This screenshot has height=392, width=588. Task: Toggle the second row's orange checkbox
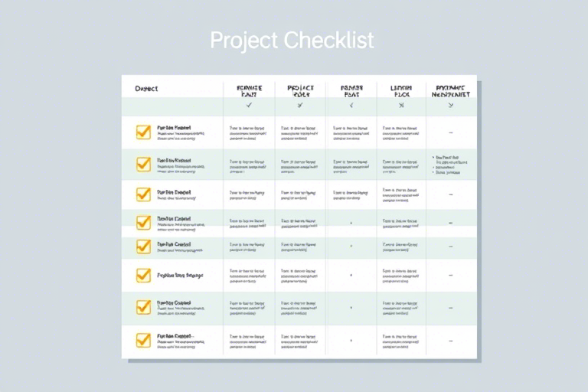pyautogui.click(x=144, y=165)
